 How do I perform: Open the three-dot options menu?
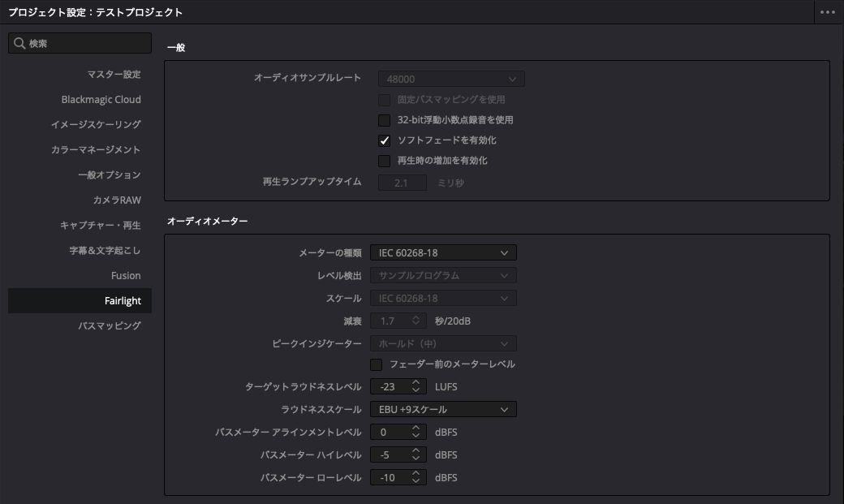click(827, 12)
